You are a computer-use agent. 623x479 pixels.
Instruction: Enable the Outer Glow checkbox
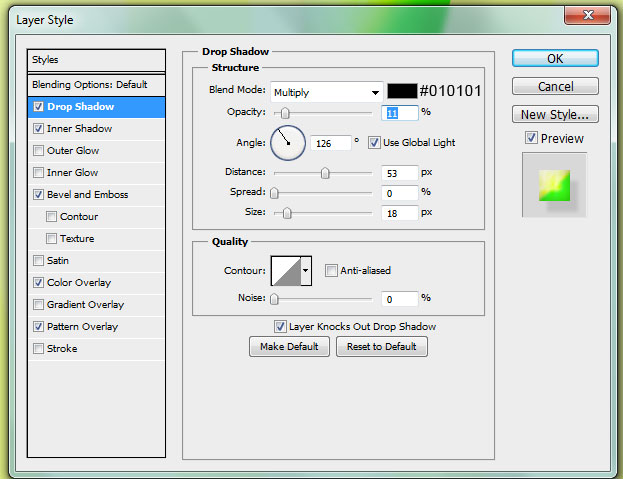click(x=38, y=151)
